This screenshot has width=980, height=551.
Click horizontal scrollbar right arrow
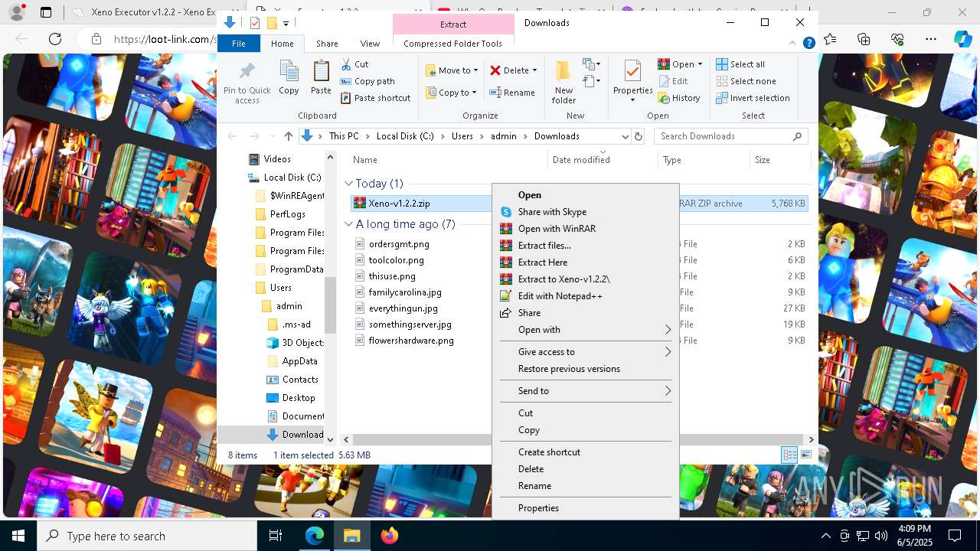pos(811,439)
